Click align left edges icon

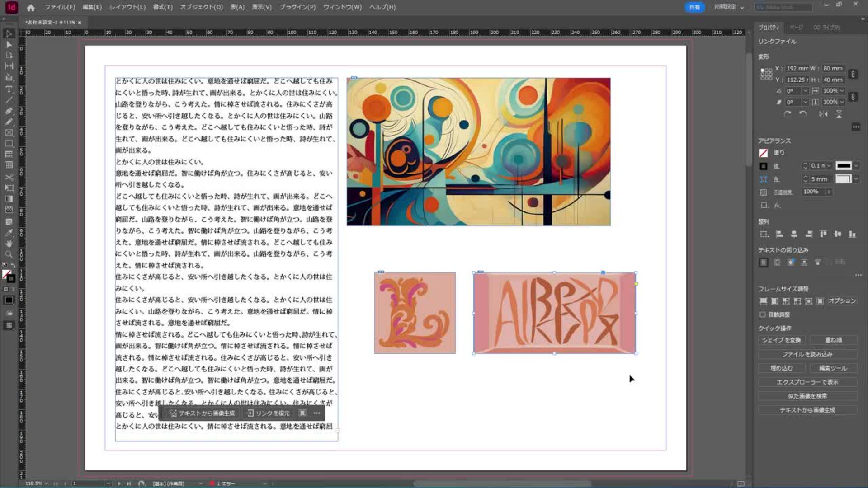(x=779, y=234)
